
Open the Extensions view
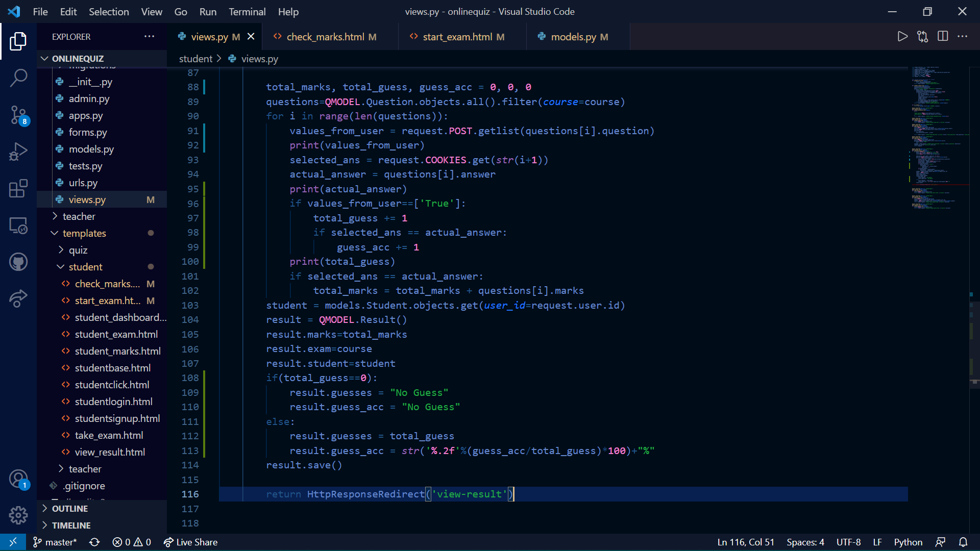point(18,188)
